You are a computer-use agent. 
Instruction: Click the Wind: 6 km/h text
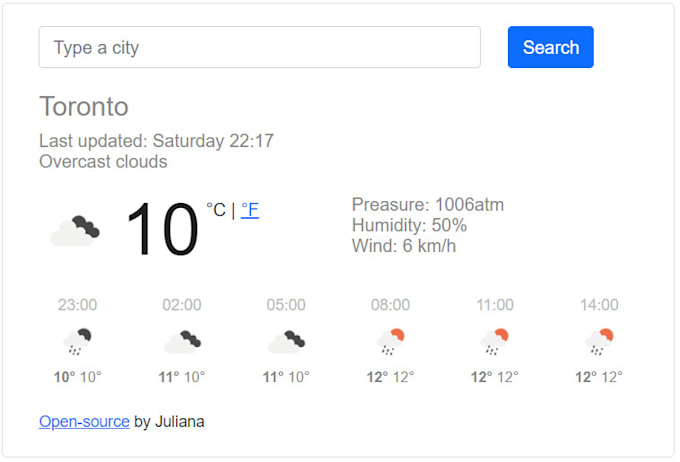click(x=404, y=246)
